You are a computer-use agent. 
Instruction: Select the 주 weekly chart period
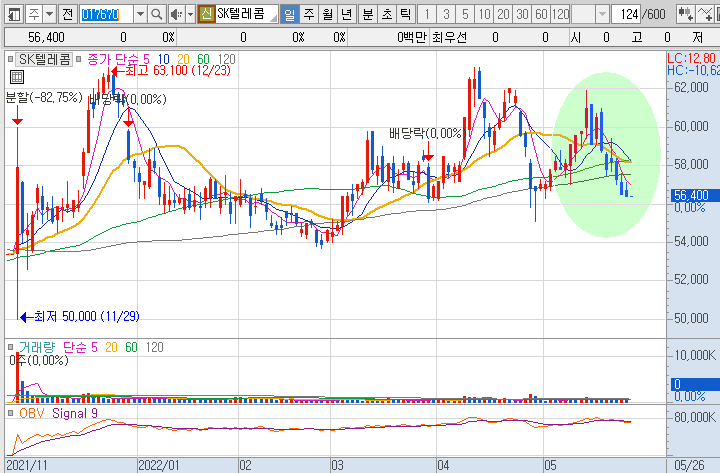coord(309,15)
